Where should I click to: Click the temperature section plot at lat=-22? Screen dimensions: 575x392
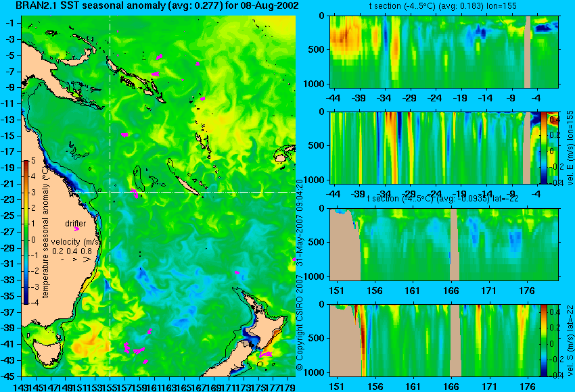click(x=444, y=245)
